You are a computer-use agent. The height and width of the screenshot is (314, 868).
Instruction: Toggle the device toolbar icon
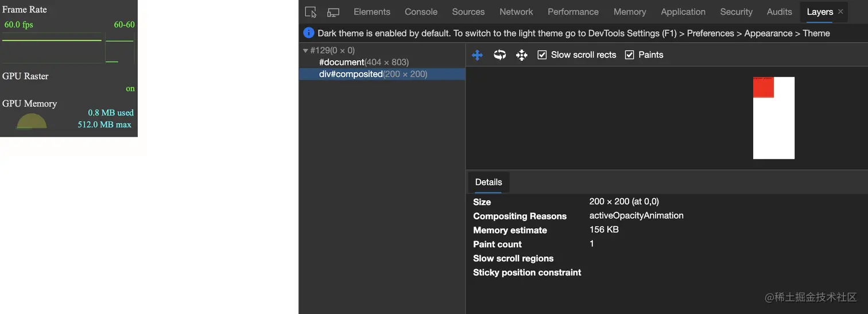click(x=333, y=12)
